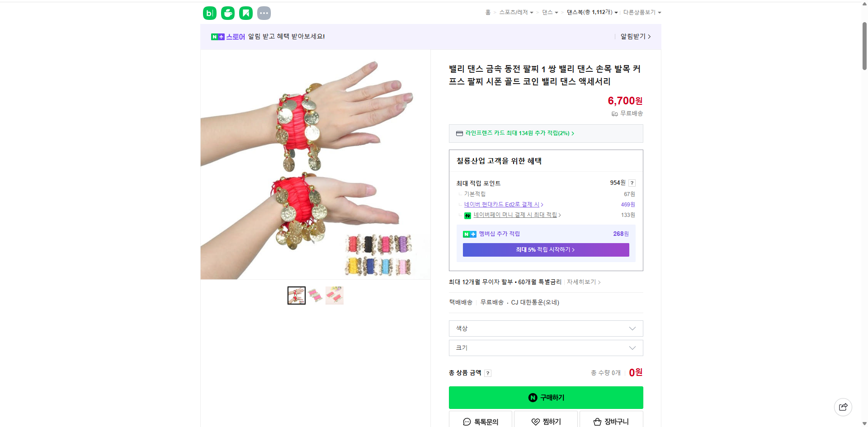868x427 pixels.
Task: Click the question mark next to 954원 points
Action: [x=632, y=183]
